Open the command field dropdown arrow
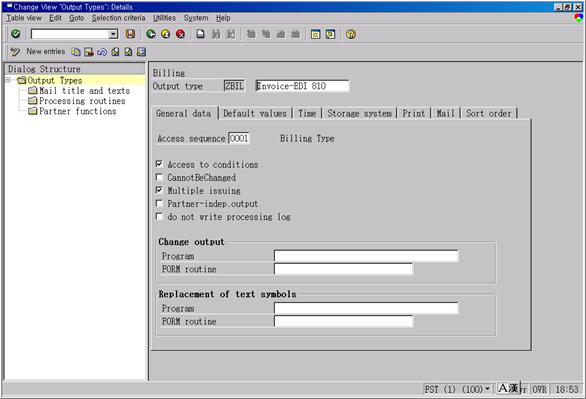 tap(113, 34)
